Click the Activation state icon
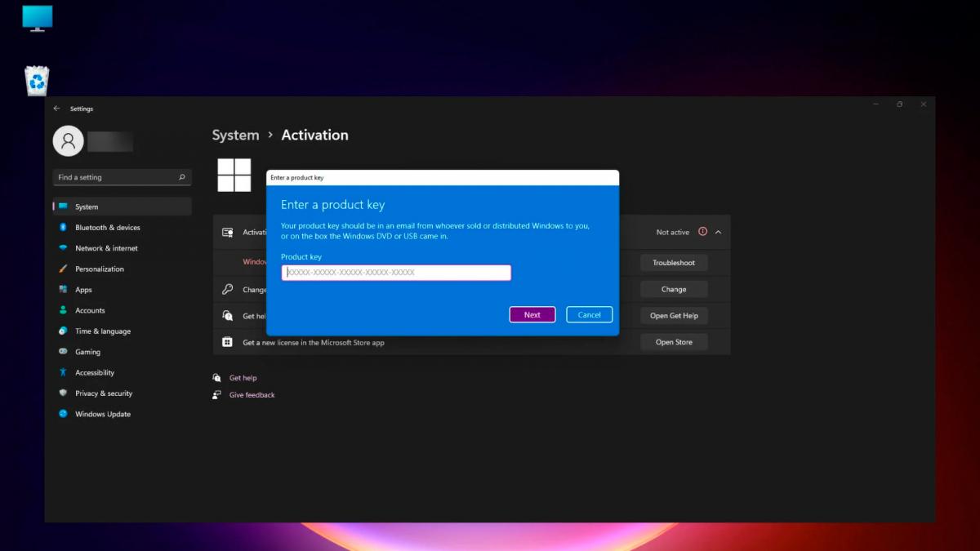Screen dimensions: 980x551 point(228,233)
